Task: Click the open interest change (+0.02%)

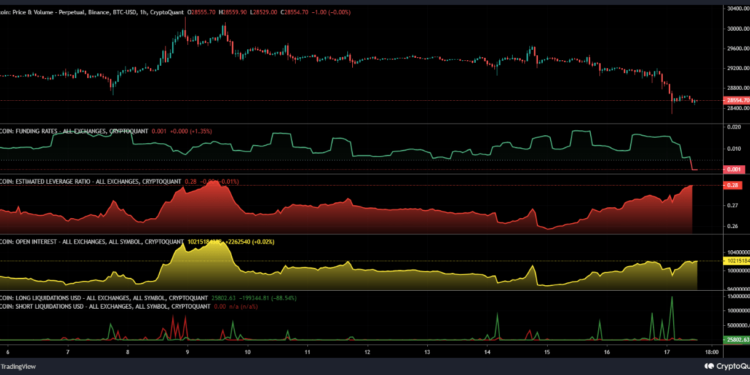Action: 263,242
